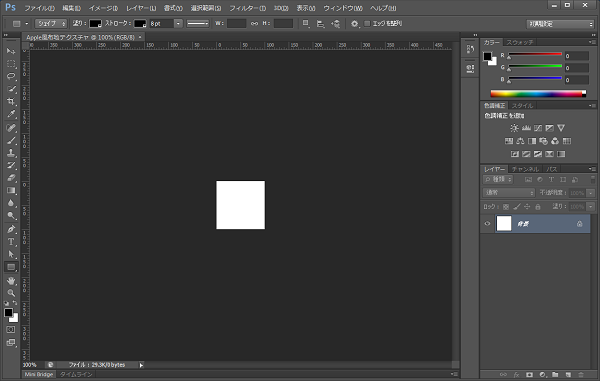The width and height of the screenshot is (600, 381).
Task: Add a Brightness/Contrast adjustment
Action: [514, 128]
